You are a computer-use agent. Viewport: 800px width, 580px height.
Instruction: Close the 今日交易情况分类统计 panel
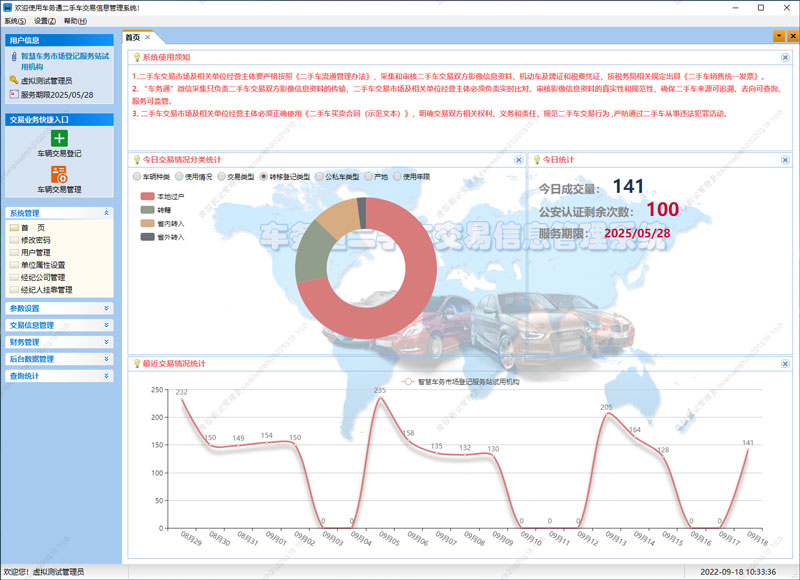(518, 159)
